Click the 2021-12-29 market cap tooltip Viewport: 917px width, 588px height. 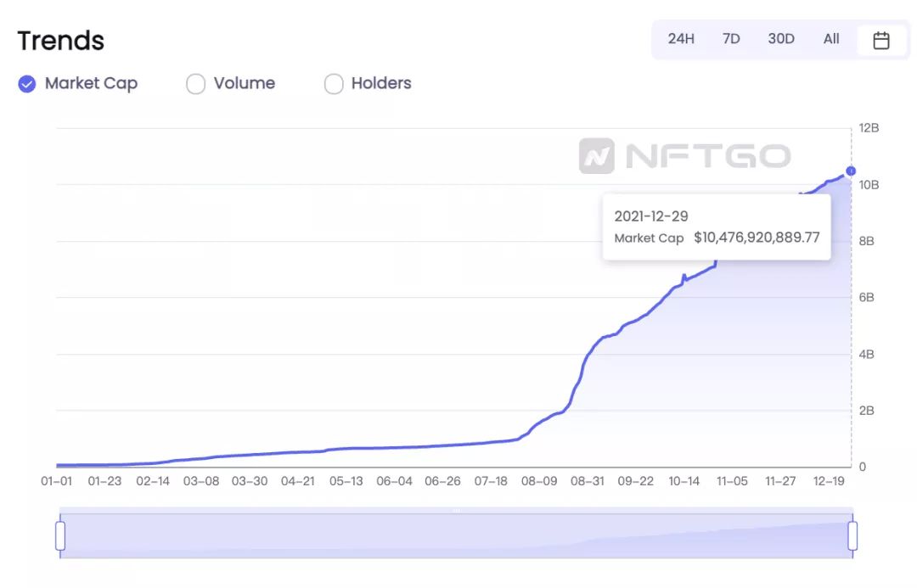(x=717, y=227)
